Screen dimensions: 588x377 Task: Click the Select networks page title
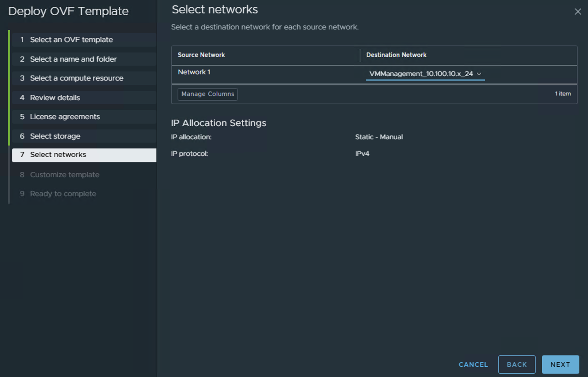click(x=215, y=9)
